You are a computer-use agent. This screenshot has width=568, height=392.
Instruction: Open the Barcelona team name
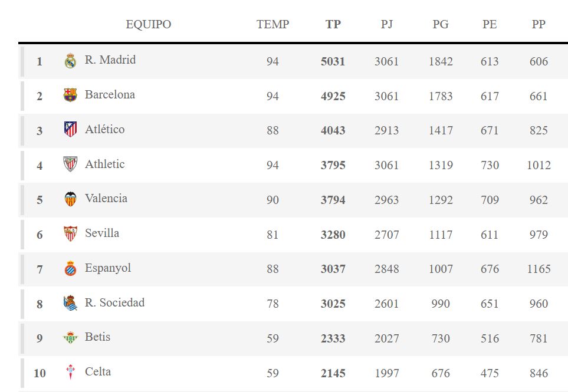110,94
